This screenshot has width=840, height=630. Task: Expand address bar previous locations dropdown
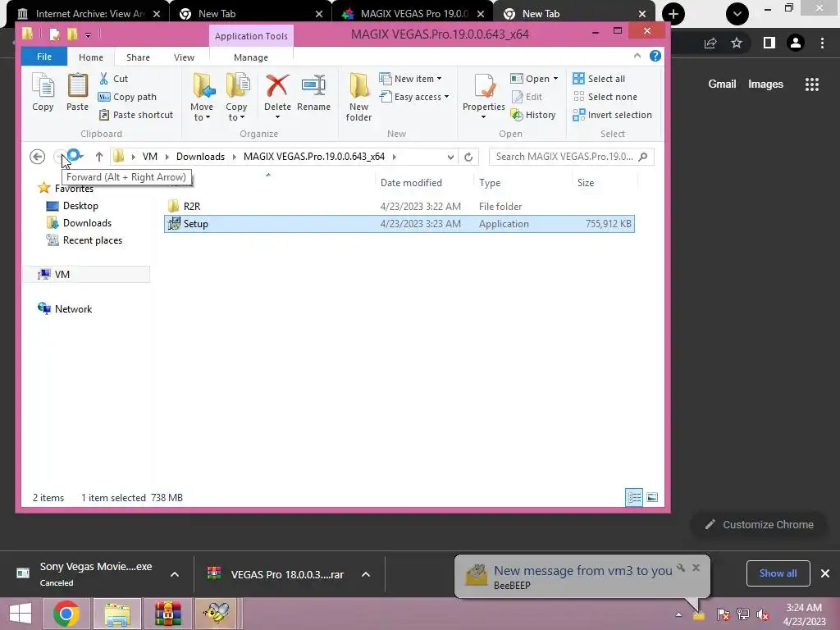click(450, 157)
